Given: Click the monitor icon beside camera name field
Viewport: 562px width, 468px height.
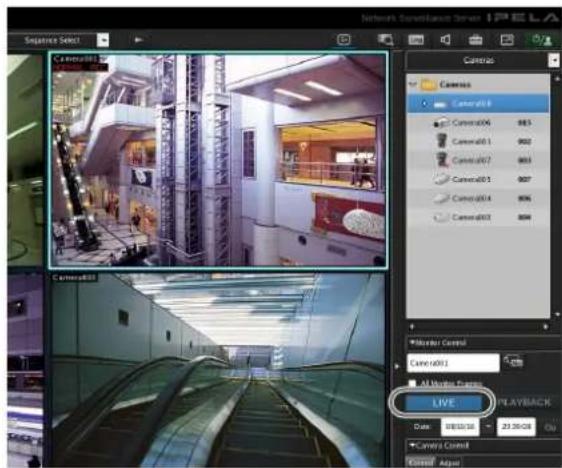Looking at the screenshot, I should pos(514,361).
